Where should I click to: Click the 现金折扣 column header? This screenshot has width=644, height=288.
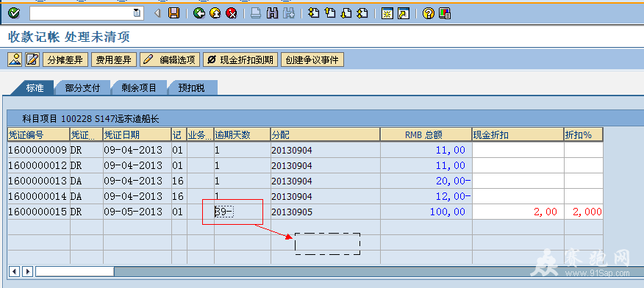tap(518, 134)
